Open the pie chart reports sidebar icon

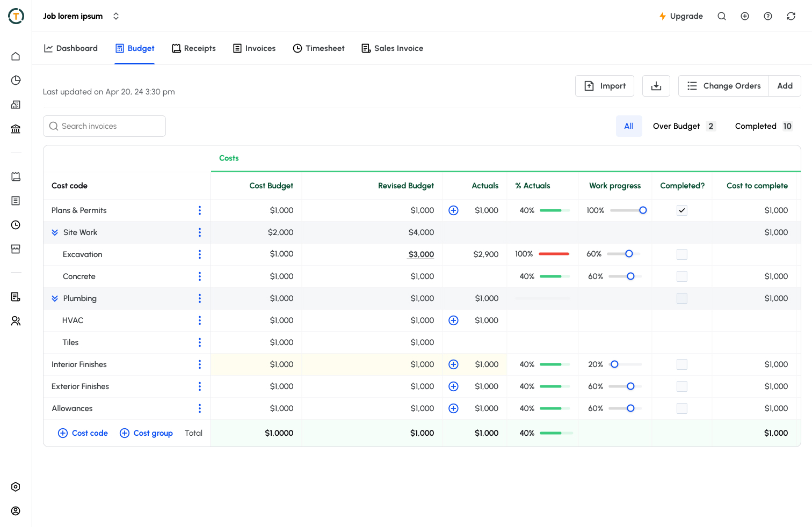coord(16,80)
